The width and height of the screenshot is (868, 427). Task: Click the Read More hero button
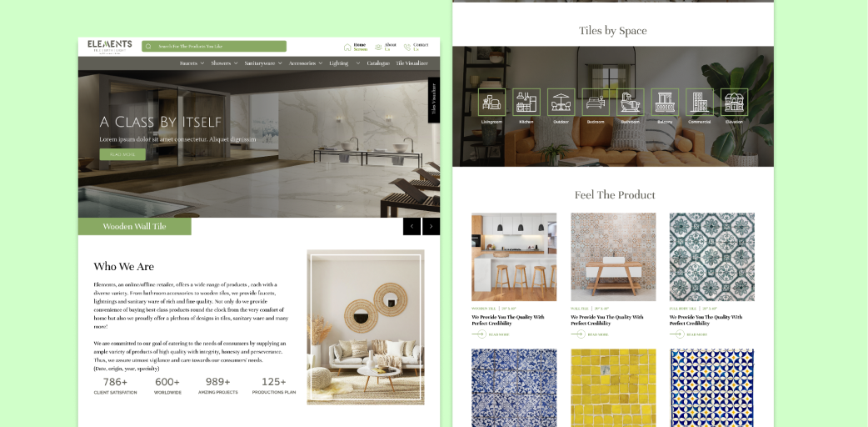pyautogui.click(x=122, y=154)
